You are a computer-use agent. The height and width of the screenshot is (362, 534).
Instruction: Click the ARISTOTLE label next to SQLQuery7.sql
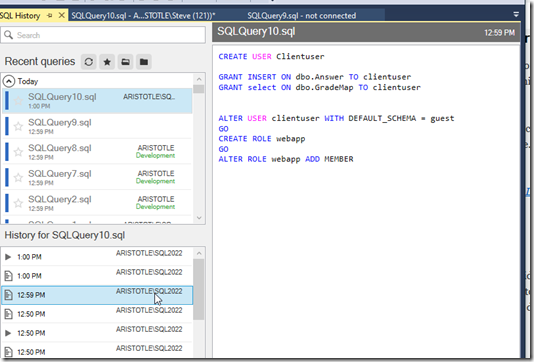156,173
